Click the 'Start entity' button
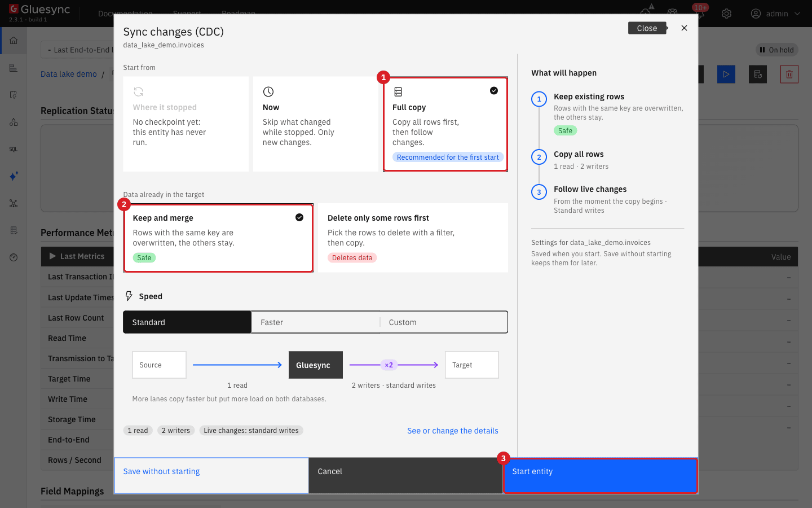This screenshot has height=508, width=812. tap(601, 476)
